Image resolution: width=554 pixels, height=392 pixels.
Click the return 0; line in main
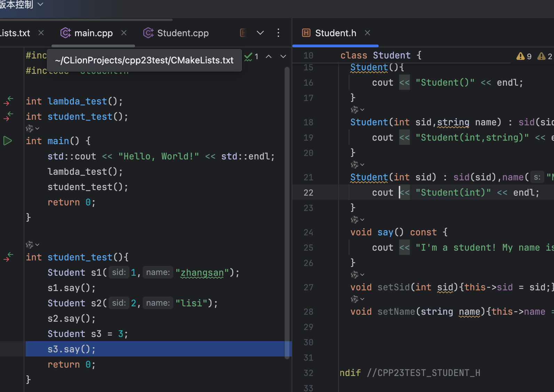pos(71,202)
